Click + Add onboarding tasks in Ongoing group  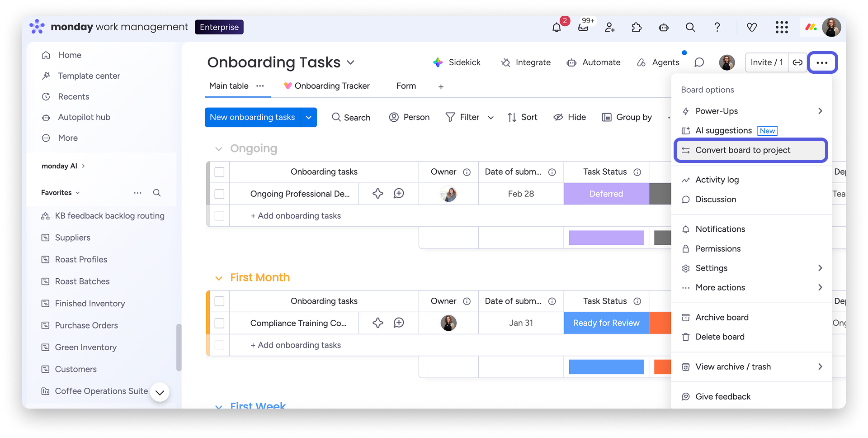(x=296, y=216)
